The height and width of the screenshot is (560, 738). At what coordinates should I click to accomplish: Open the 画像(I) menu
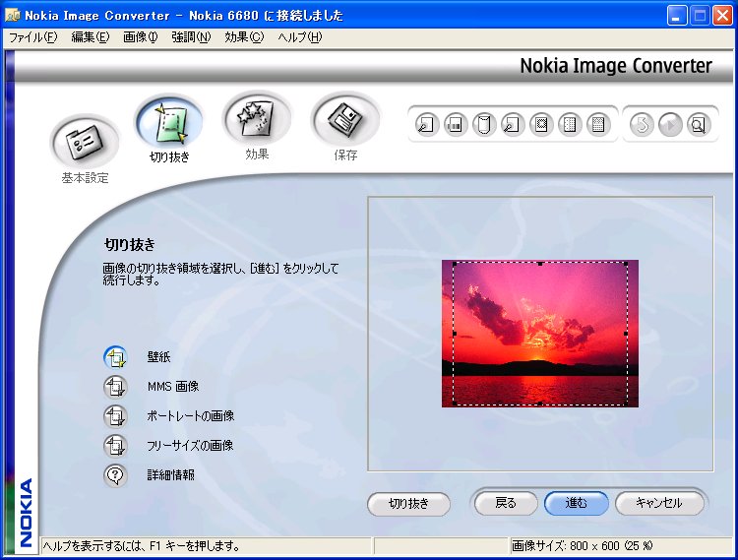click(140, 37)
